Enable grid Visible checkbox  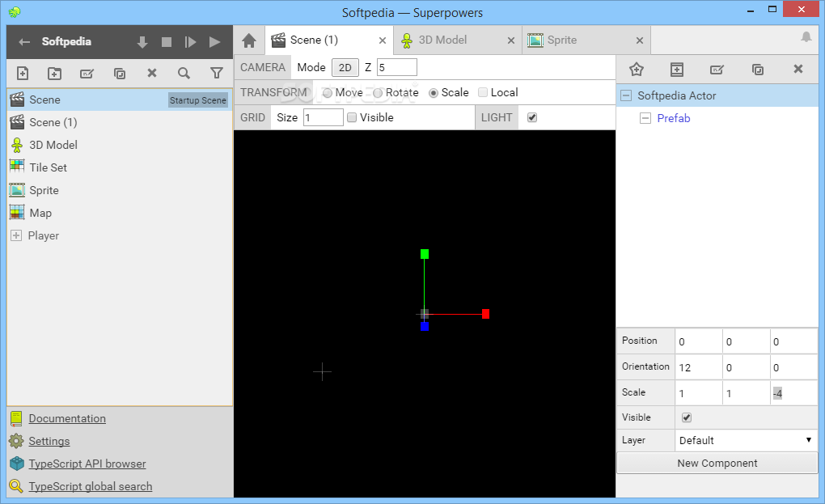click(352, 117)
